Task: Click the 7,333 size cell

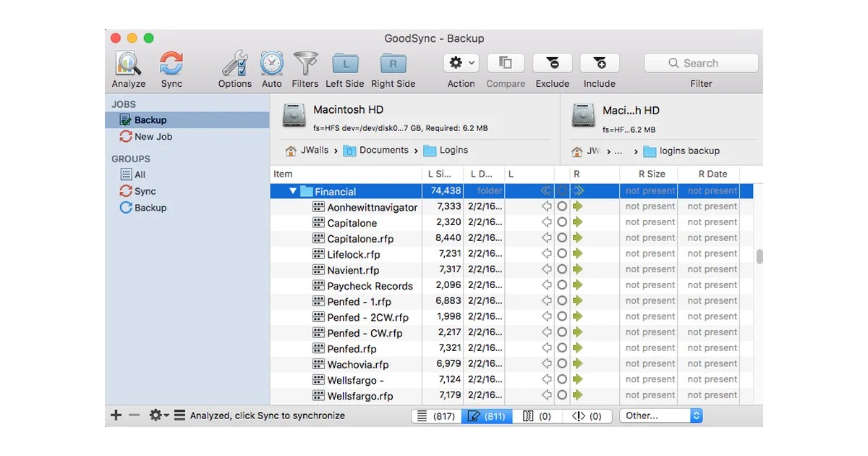Action: (448, 206)
